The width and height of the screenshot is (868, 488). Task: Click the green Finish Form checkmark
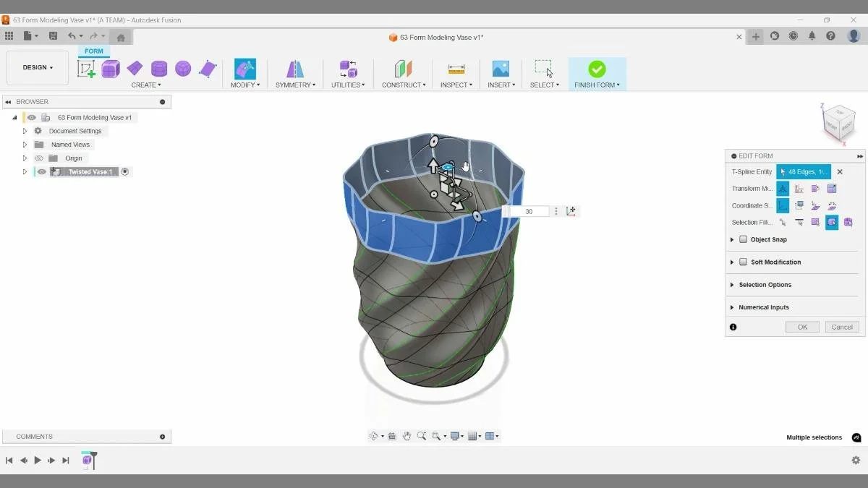pos(597,69)
